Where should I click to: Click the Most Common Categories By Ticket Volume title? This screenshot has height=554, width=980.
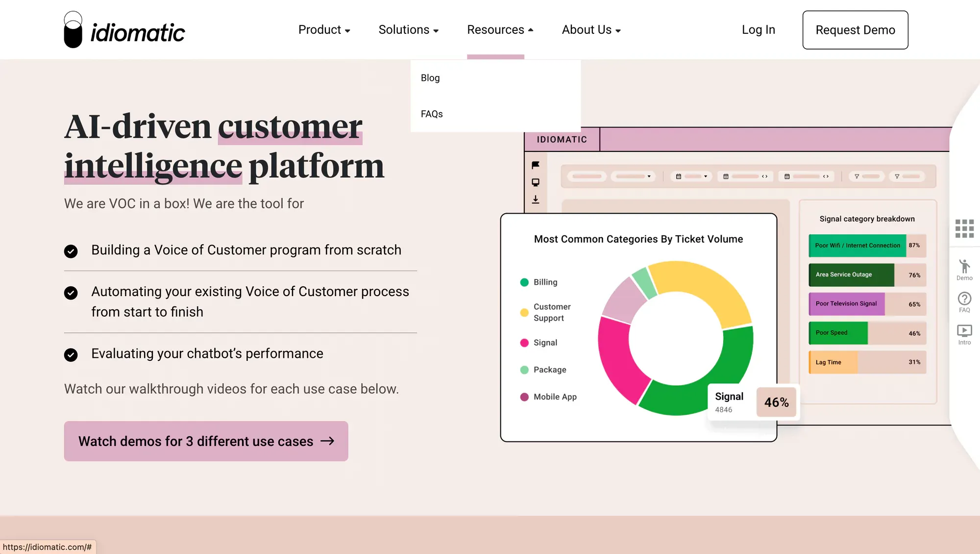click(x=638, y=239)
